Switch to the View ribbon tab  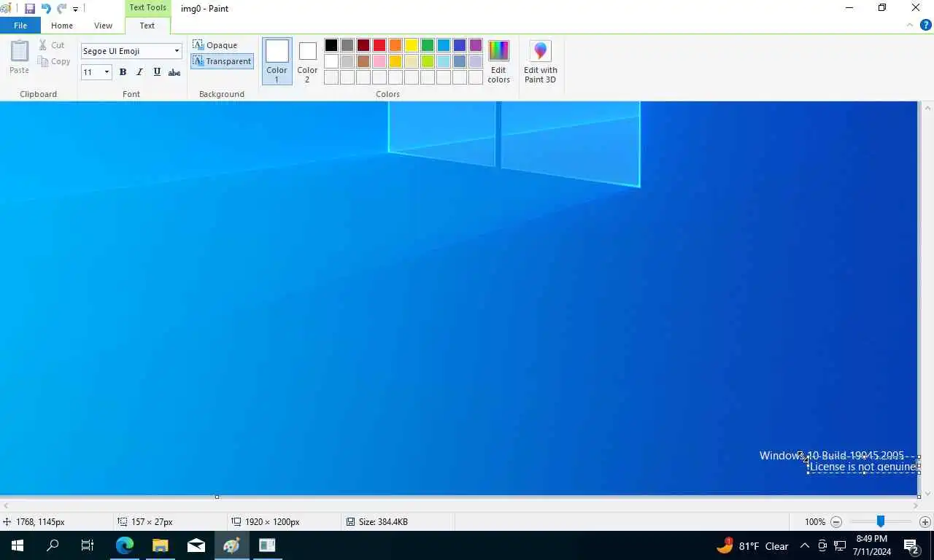coord(103,26)
